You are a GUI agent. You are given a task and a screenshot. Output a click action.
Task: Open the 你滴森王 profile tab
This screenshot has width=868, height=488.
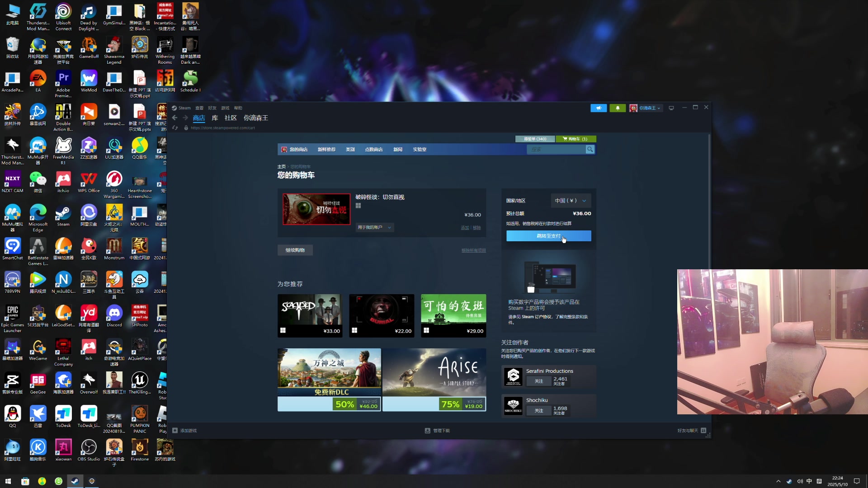pyautogui.click(x=256, y=118)
